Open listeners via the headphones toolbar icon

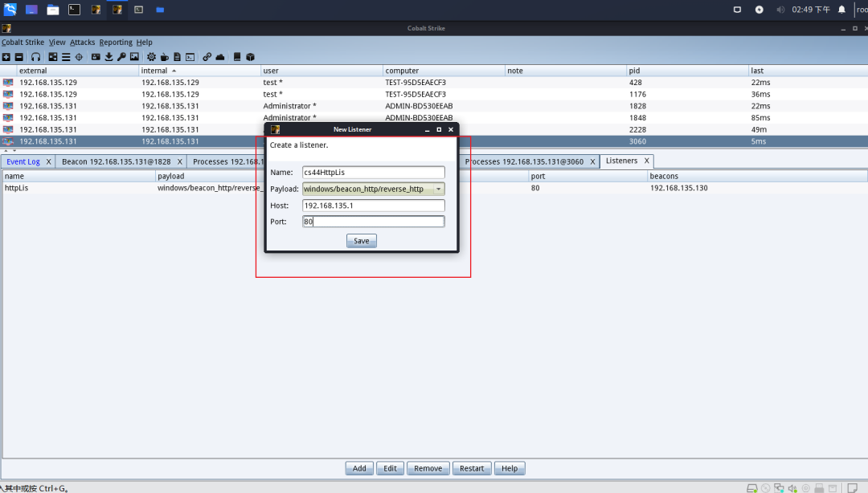(36, 57)
